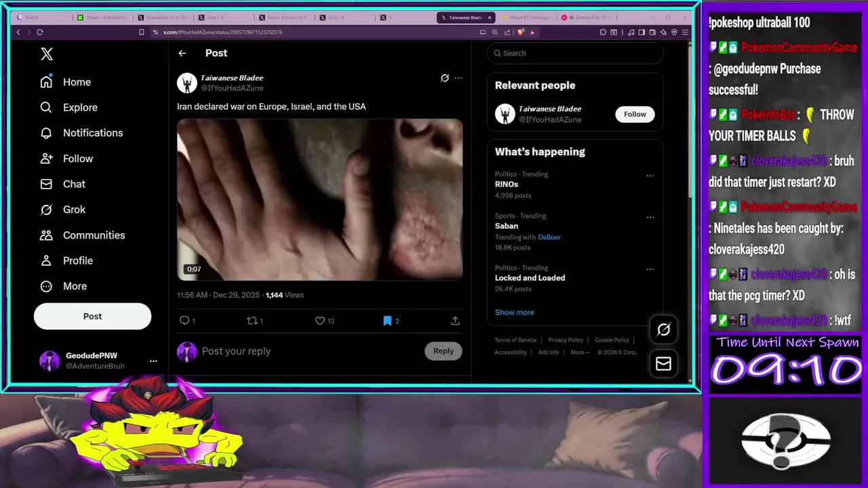The height and width of the screenshot is (488, 868).
Task: Click the Post your reply field
Action: (310, 351)
